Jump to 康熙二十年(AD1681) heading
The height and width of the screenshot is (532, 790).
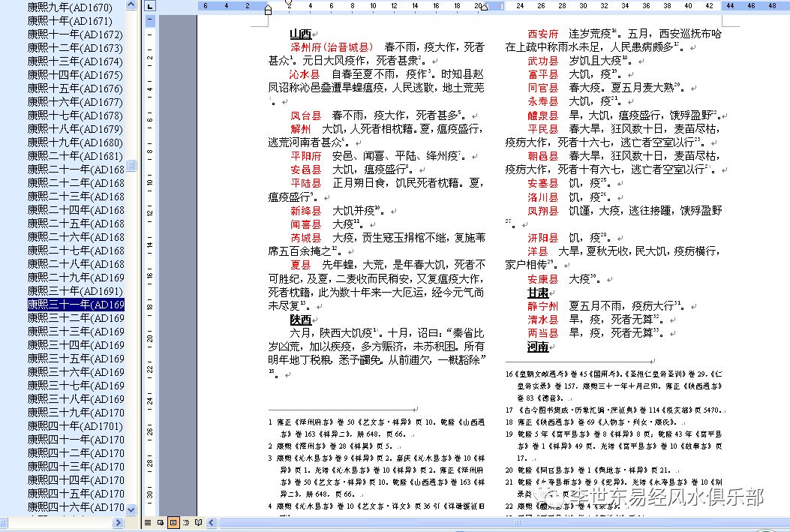(x=74, y=156)
